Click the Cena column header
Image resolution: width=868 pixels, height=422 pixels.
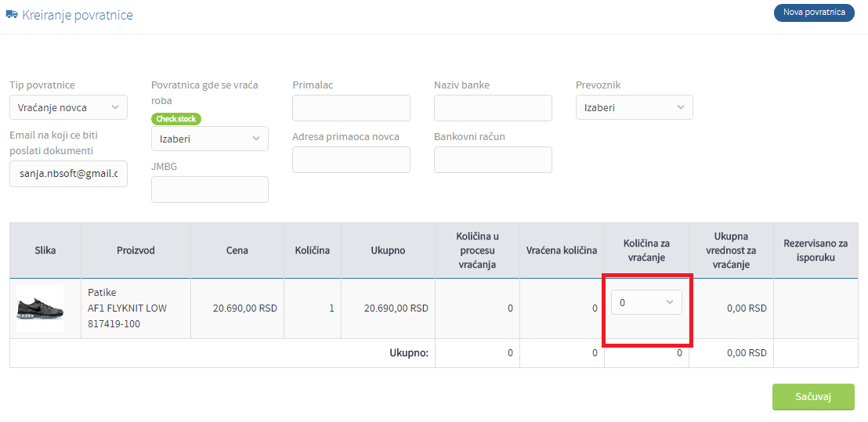tap(237, 251)
